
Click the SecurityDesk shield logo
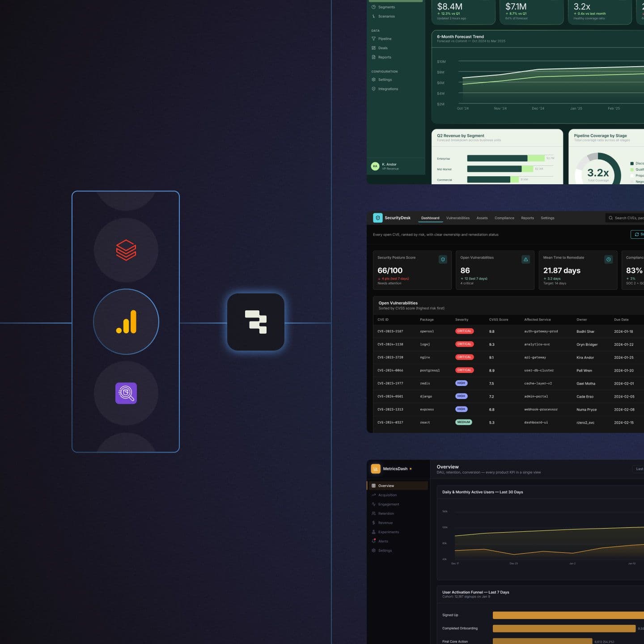point(378,218)
